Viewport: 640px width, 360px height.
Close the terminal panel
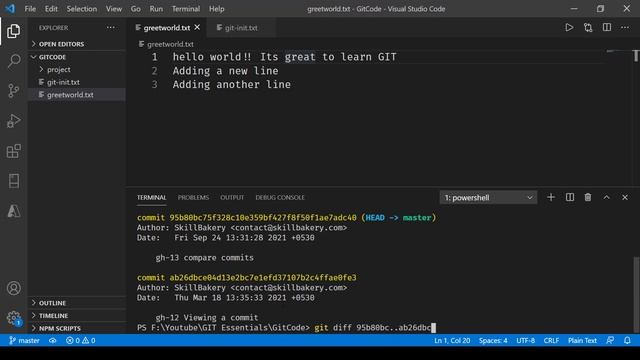625,198
